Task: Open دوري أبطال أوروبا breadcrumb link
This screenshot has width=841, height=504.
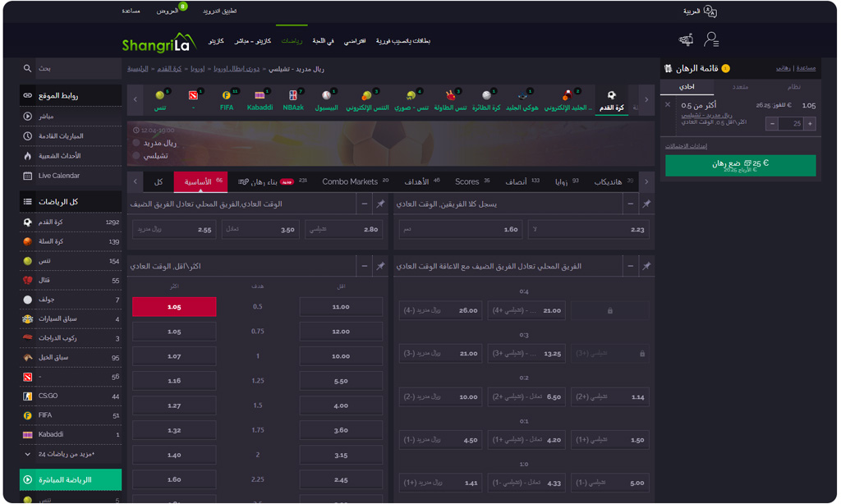Action: 237,69
